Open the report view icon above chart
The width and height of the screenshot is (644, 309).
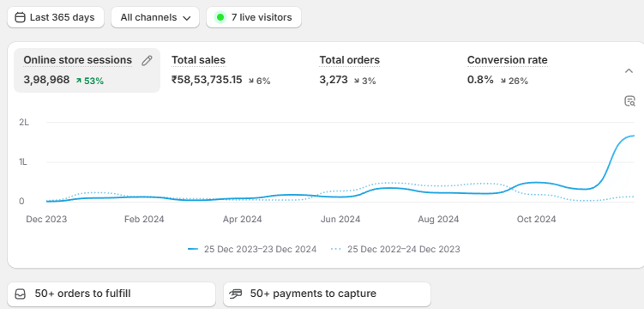(x=629, y=101)
